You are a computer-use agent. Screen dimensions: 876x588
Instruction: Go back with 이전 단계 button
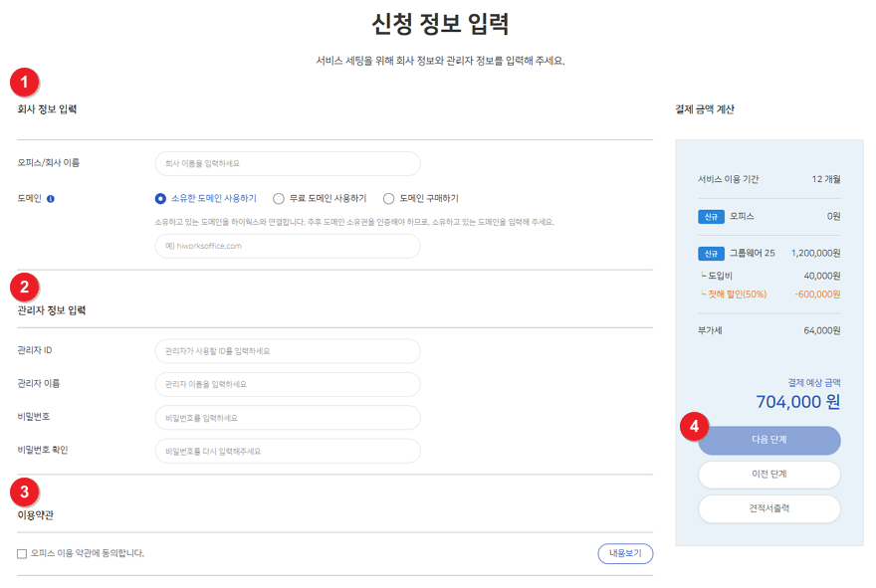click(768, 475)
